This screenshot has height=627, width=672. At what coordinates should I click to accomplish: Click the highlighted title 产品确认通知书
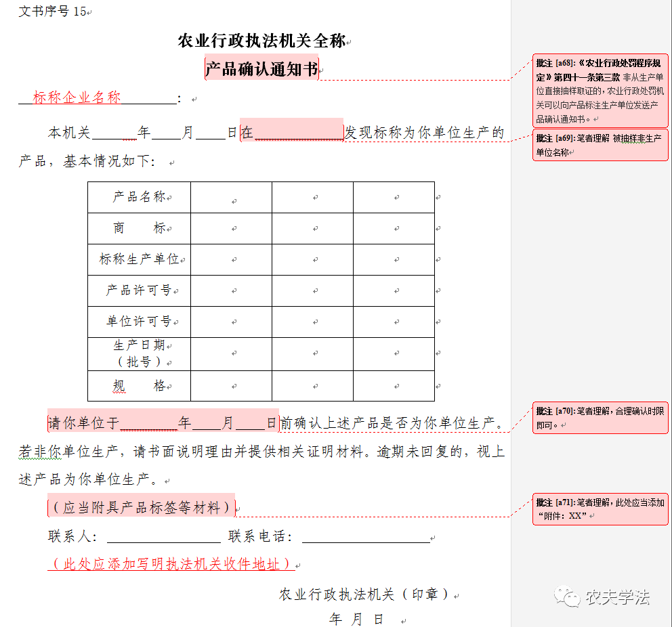pos(261,68)
